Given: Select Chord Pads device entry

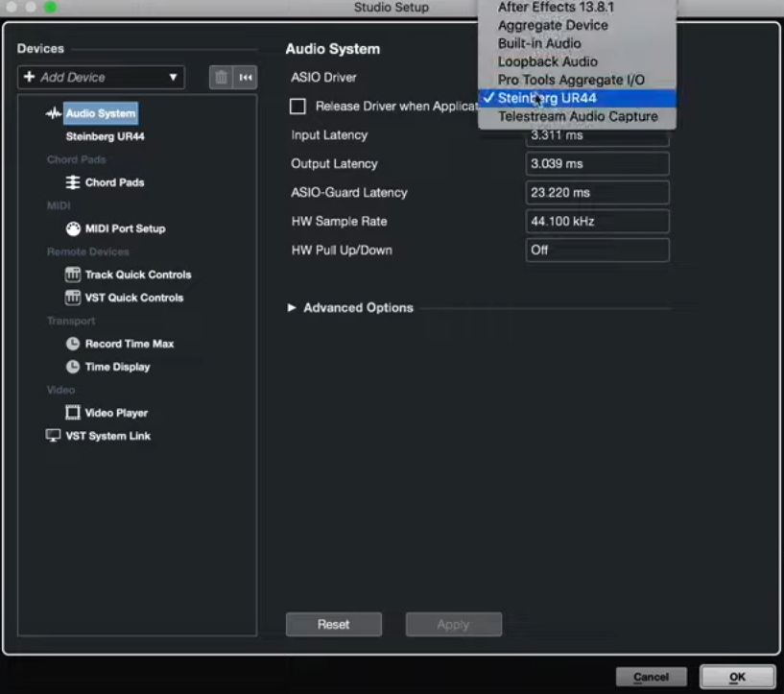Looking at the screenshot, I should 114,182.
